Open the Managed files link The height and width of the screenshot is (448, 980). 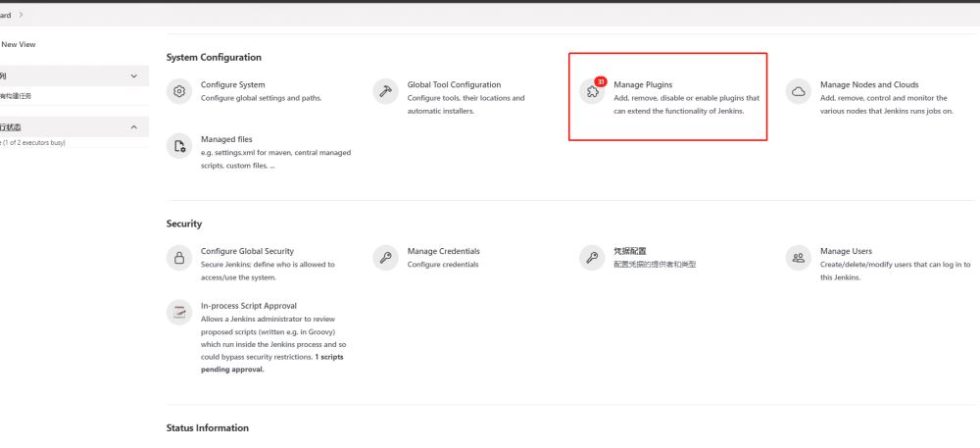coord(226,139)
